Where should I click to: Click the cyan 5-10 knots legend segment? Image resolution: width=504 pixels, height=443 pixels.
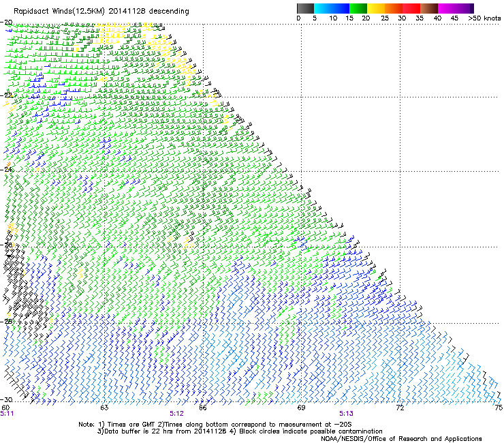323,8
